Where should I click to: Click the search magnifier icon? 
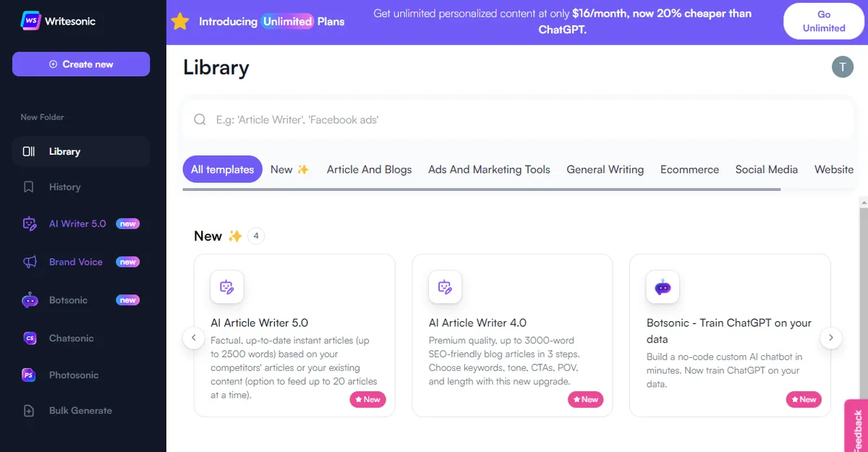pos(200,119)
